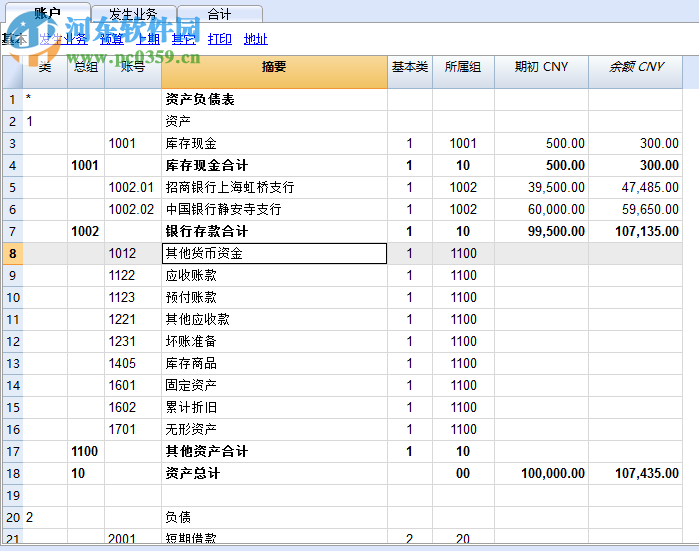Select the 坏账准备 cell

click(274, 341)
